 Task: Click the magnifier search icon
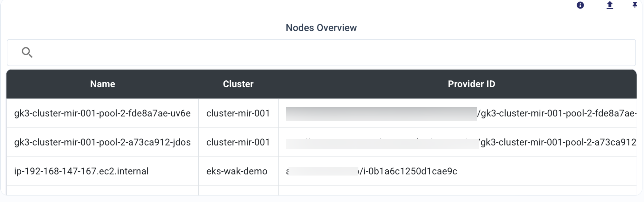(x=27, y=52)
